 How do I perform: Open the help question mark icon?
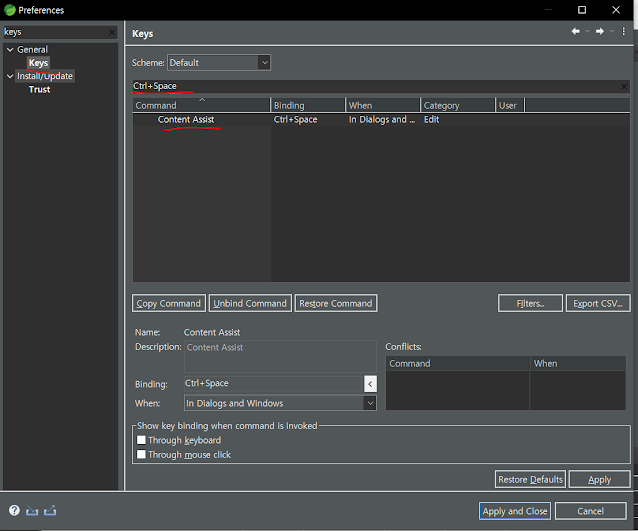click(14, 510)
